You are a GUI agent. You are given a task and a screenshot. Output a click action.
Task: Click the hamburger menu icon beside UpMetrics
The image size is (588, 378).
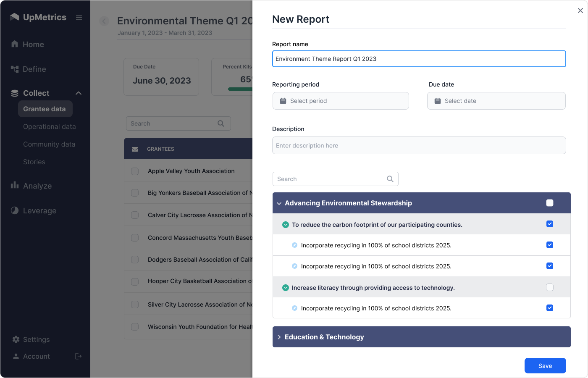(x=79, y=18)
